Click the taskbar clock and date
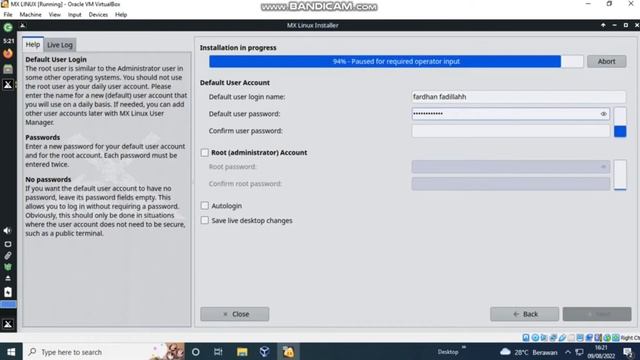640x360 pixels. [601, 352]
